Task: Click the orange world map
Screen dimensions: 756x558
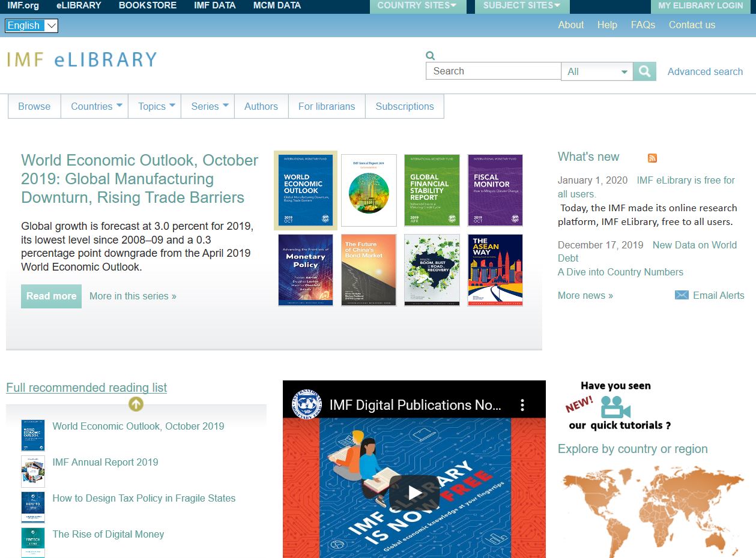Action: [x=652, y=511]
